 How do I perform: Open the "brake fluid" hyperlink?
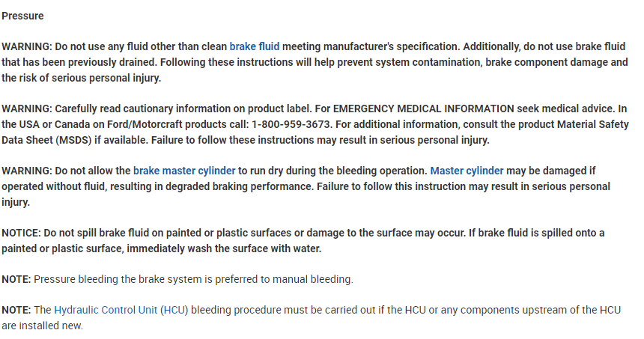(x=255, y=46)
